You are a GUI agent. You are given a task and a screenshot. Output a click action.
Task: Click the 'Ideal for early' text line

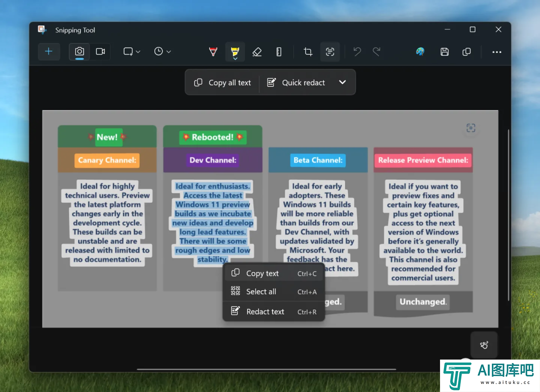point(317,186)
